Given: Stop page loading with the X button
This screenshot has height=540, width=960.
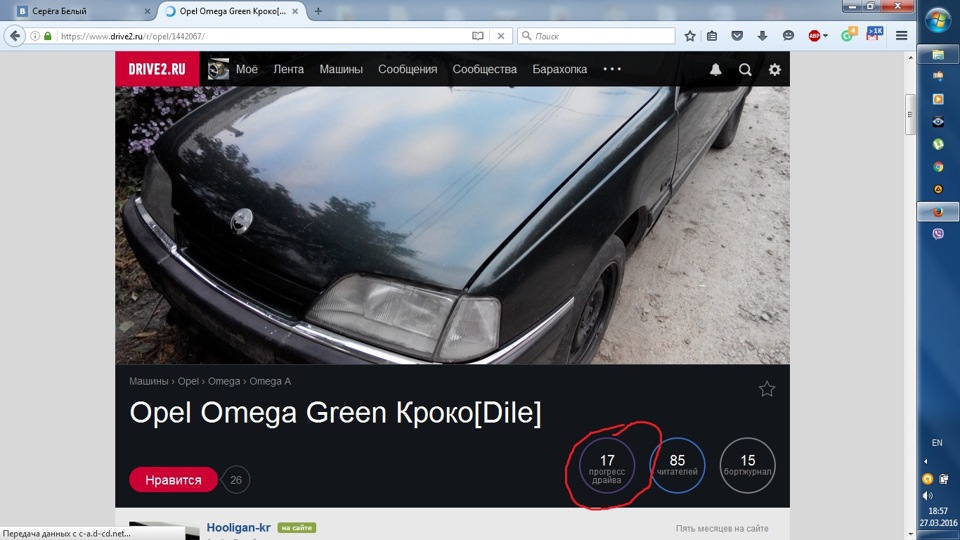Looking at the screenshot, I should click(x=501, y=36).
